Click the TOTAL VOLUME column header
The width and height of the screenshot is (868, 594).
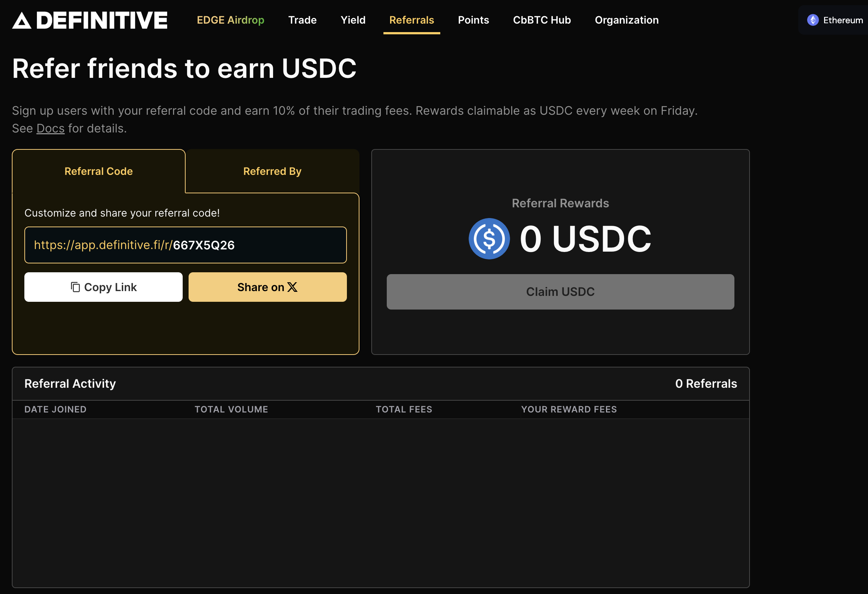pyautogui.click(x=231, y=409)
